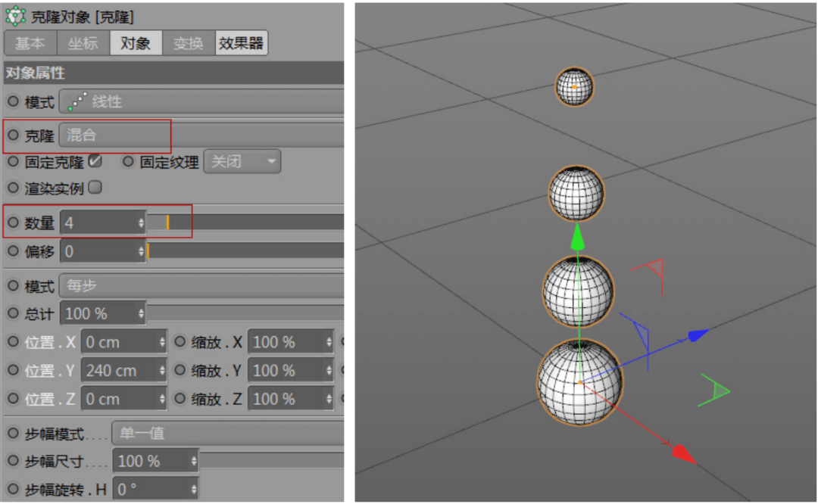Click the blue plane handle of gizmo
This screenshot has height=504, width=818.
pos(642,334)
